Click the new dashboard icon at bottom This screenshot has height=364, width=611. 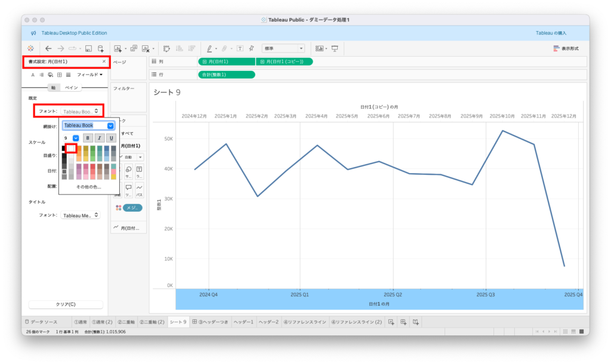[x=403, y=322]
